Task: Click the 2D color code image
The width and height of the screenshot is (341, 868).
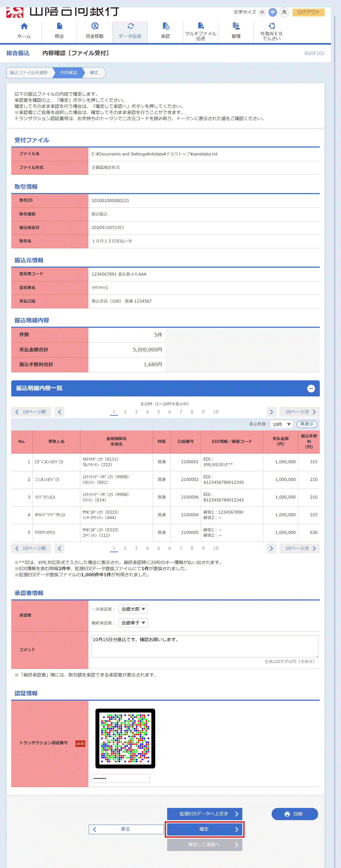Action: 125,738
